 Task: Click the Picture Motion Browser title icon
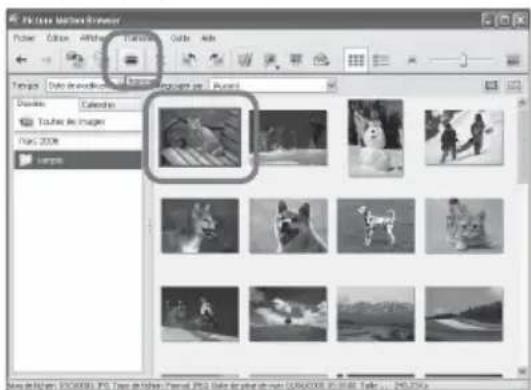click(x=14, y=19)
